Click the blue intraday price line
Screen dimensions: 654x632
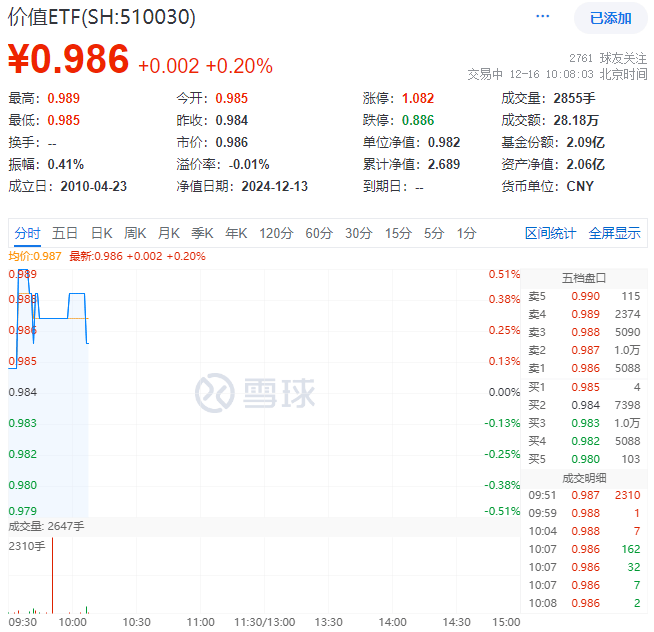tap(52, 318)
